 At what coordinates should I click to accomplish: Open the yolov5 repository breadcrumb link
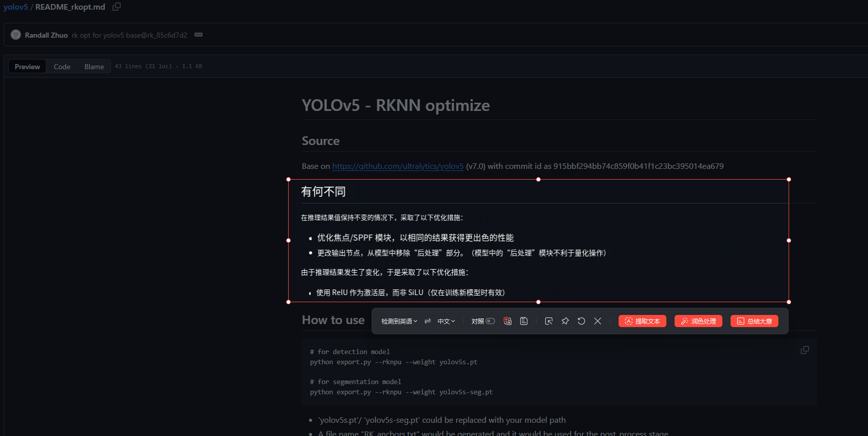[16, 7]
